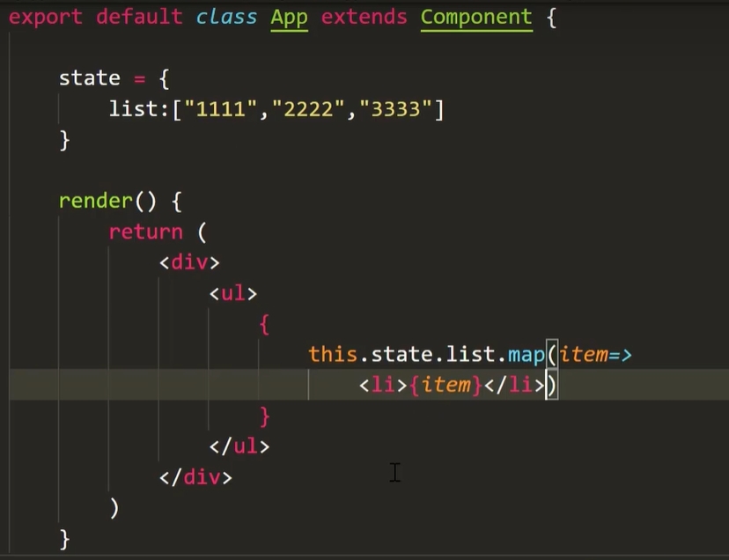729x560 pixels.
Task: Click the opening div tag
Action: click(189, 262)
